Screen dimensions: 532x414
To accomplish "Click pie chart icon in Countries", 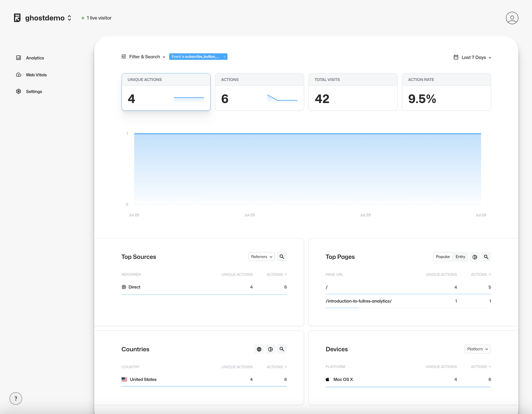I will (x=270, y=349).
